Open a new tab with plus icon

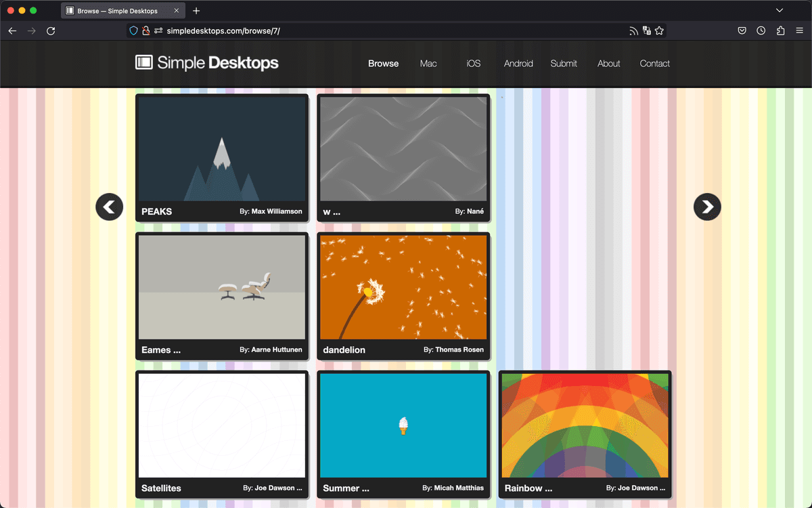(196, 11)
